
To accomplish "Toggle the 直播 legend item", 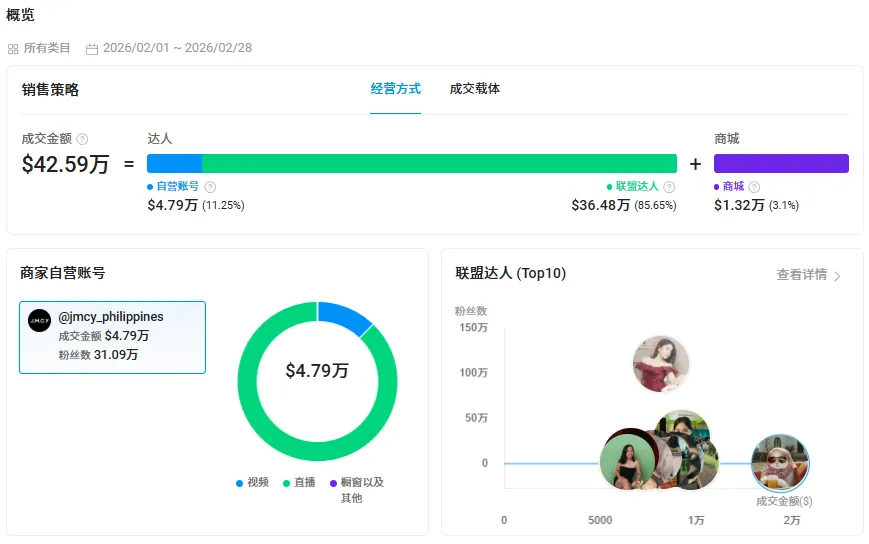I will (299, 482).
